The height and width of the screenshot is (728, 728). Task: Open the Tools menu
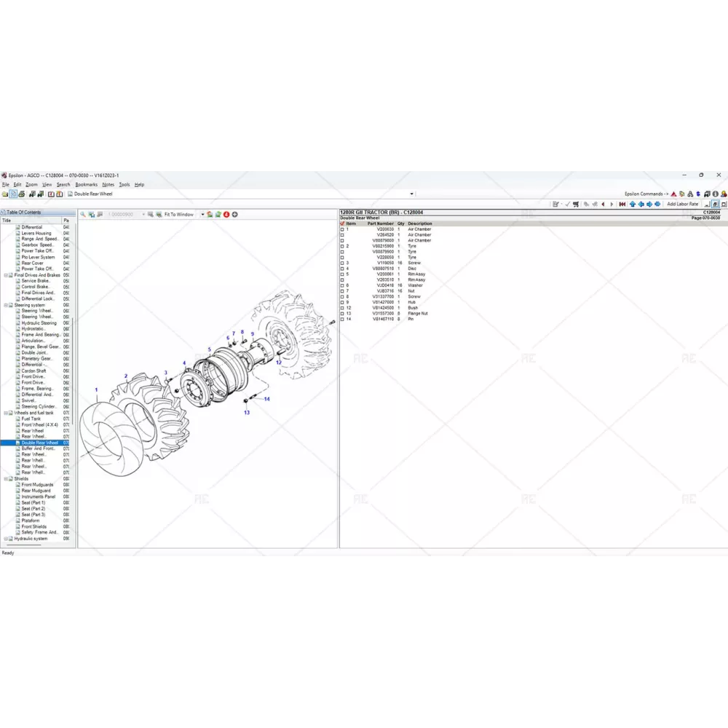pos(124,185)
